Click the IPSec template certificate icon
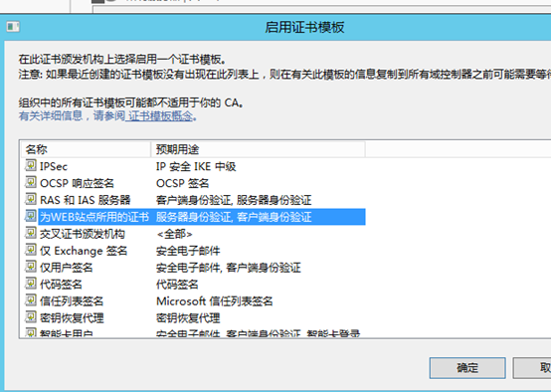Viewport: 551px width, 392px height. 31,165
